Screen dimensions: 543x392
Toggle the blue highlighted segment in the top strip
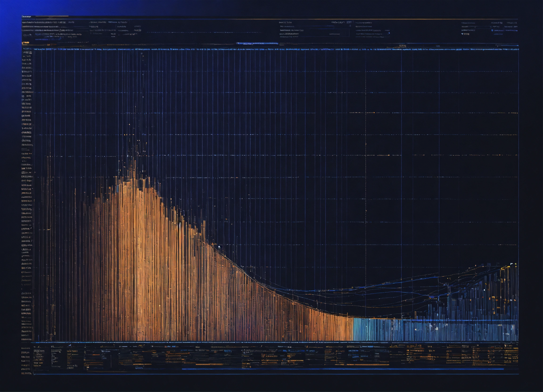[257, 43]
